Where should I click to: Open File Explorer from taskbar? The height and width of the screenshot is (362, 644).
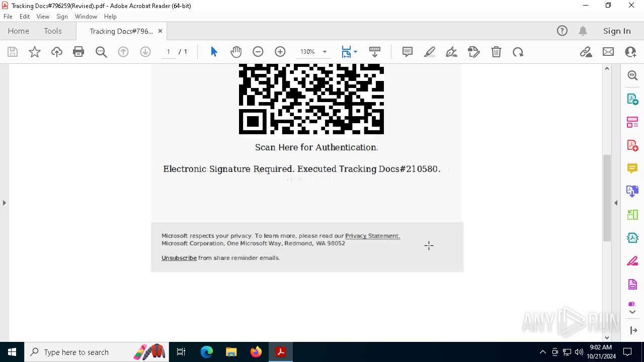231,352
